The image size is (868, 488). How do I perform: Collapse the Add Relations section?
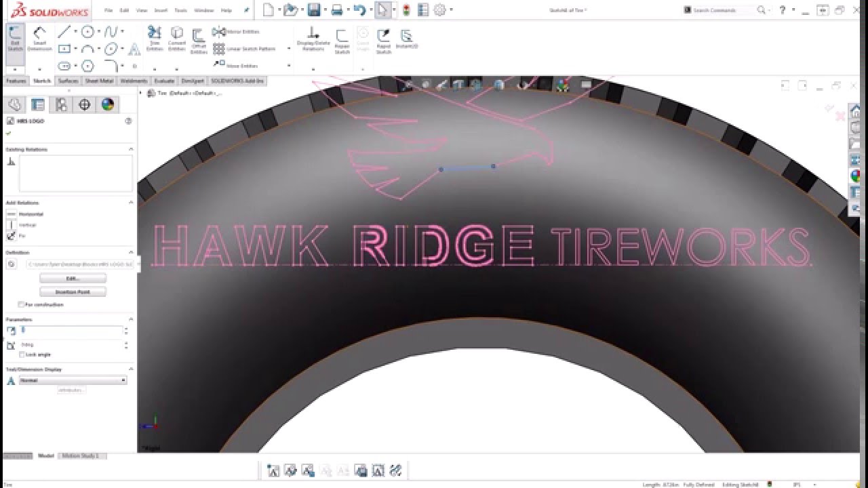coord(131,203)
